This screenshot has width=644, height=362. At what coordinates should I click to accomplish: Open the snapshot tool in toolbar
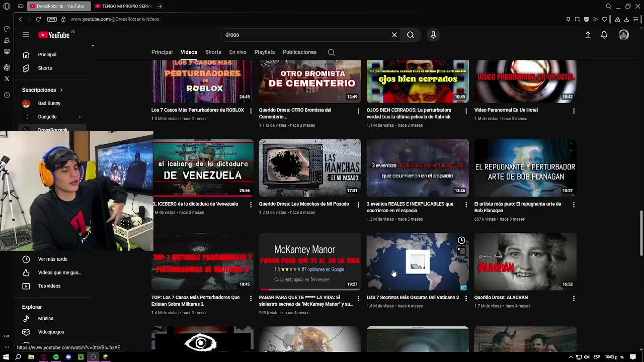[x=577, y=19]
